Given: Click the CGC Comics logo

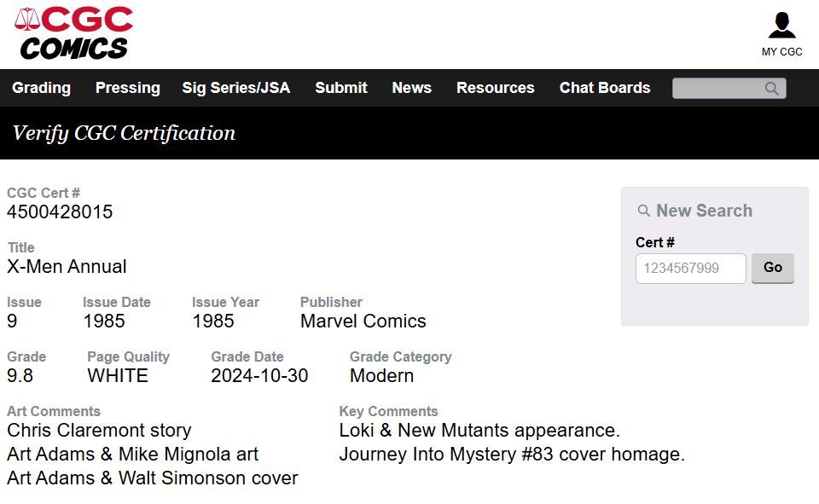Looking at the screenshot, I should (73, 33).
